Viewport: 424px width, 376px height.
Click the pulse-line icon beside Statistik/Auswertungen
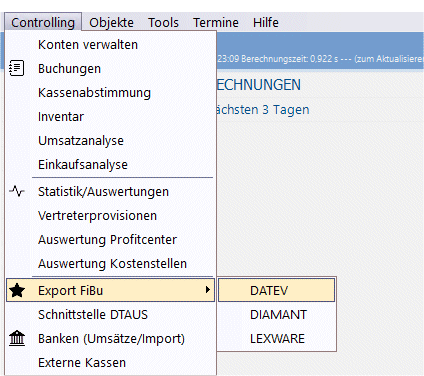click(x=17, y=191)
